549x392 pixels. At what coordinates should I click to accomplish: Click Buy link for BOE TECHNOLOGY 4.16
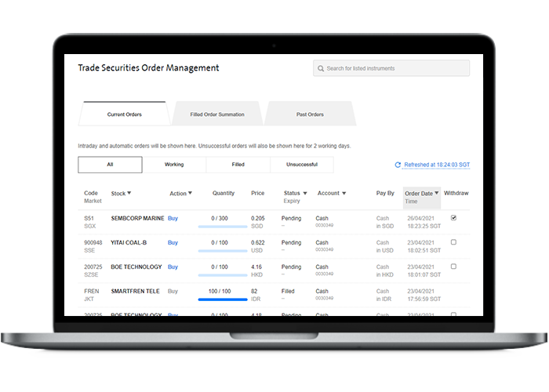click(x=173, y=267)
